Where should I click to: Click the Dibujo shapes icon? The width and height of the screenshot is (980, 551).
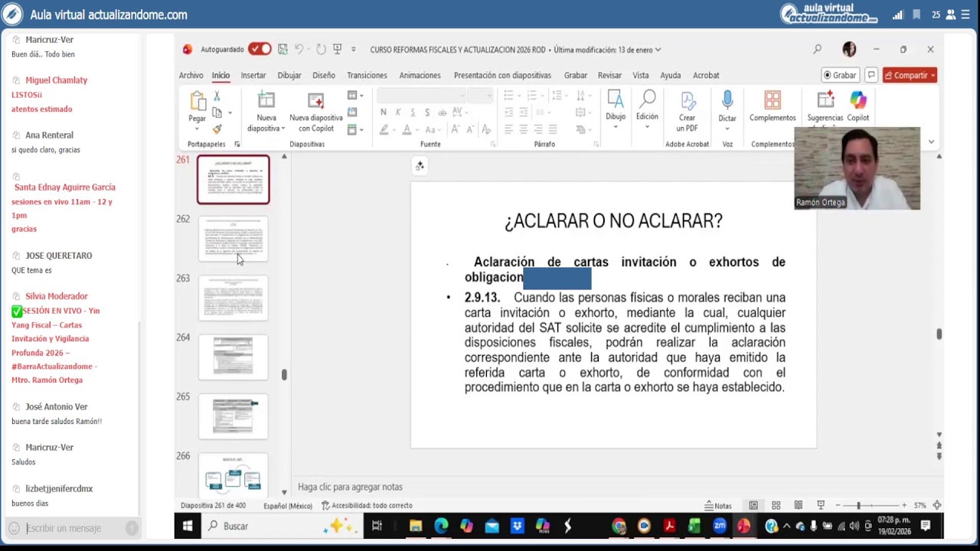(x=616, y=100)
